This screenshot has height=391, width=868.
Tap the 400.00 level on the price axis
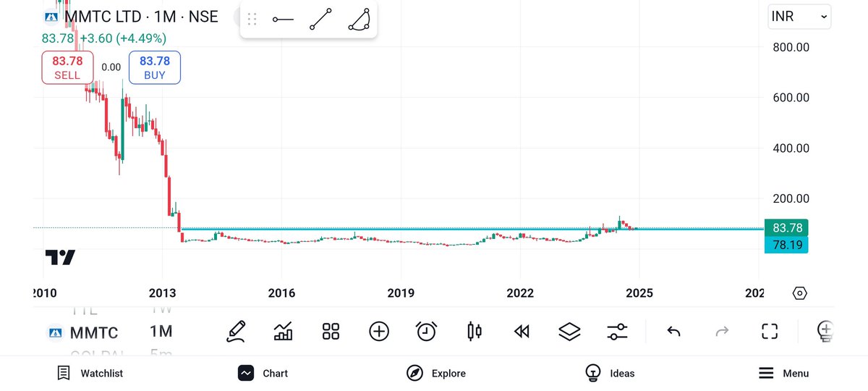790,148
